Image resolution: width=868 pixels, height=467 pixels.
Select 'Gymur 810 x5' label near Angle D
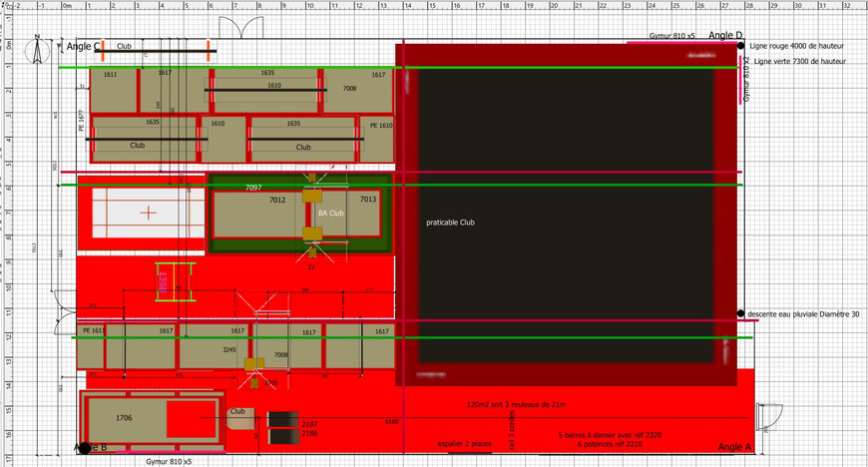click(672, 36)
